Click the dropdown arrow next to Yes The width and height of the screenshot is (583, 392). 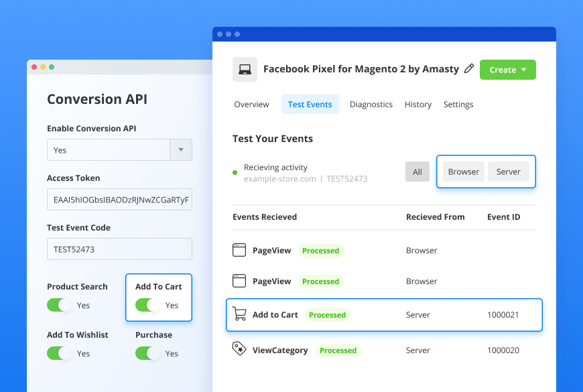pyautogui.click(x=180, y=149)
